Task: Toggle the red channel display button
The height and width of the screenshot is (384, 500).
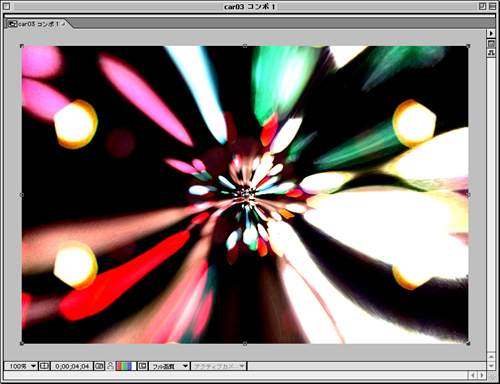Action: [x=119, y=366]
